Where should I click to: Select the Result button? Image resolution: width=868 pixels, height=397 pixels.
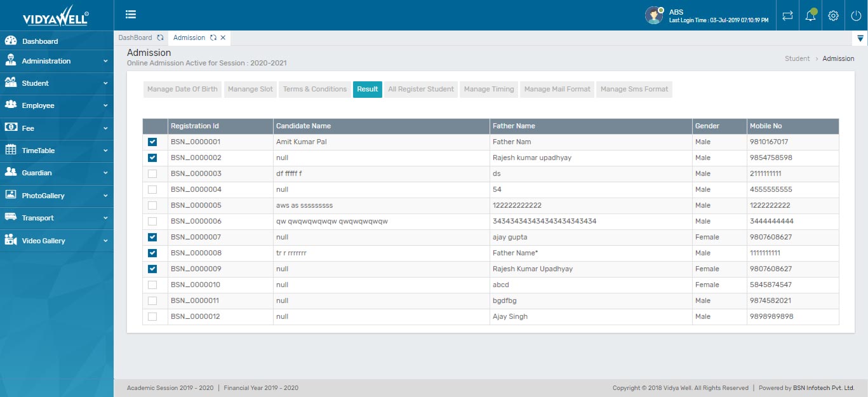[368, 89]
